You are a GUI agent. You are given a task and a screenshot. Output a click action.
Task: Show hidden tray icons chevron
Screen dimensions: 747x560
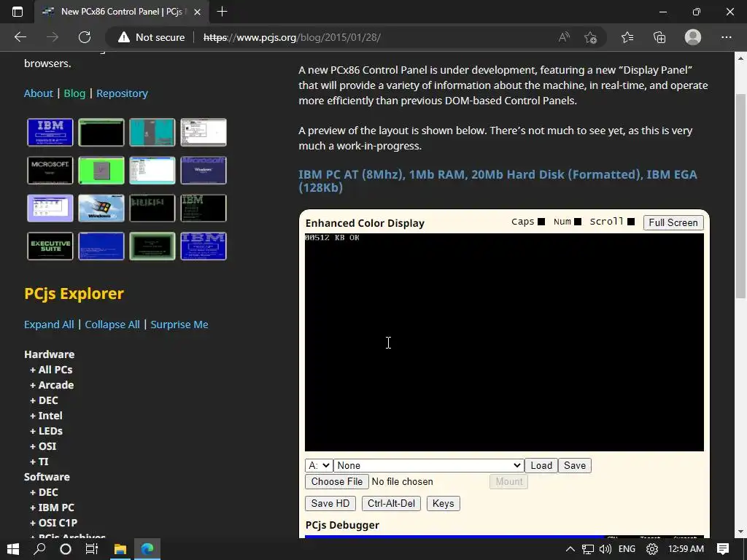[570, 549]
